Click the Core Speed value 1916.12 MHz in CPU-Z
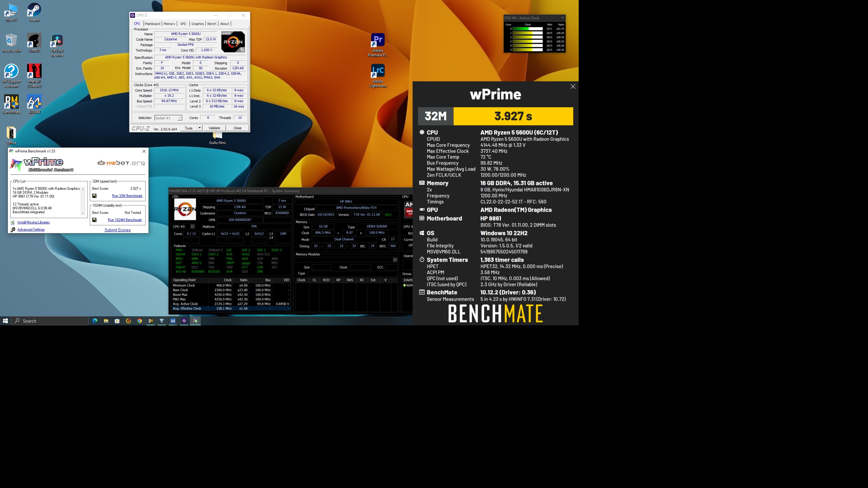Viewport: 868px width, 488px height. (169, 90)
